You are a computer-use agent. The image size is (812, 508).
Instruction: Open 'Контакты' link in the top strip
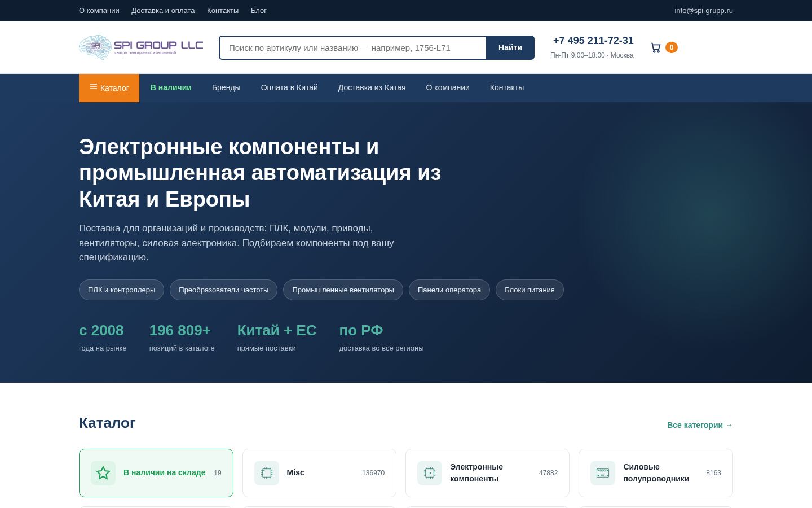tap(223, 10)
